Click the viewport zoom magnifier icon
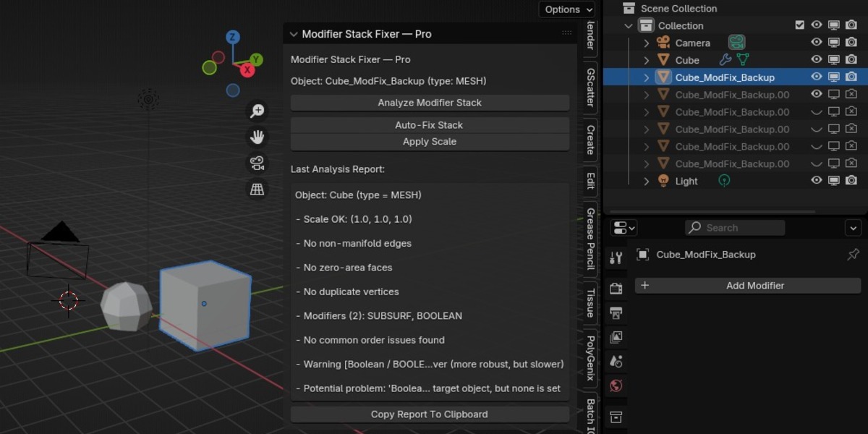The height and width of the screenshot is (434, 868). [x=257, y=111]
